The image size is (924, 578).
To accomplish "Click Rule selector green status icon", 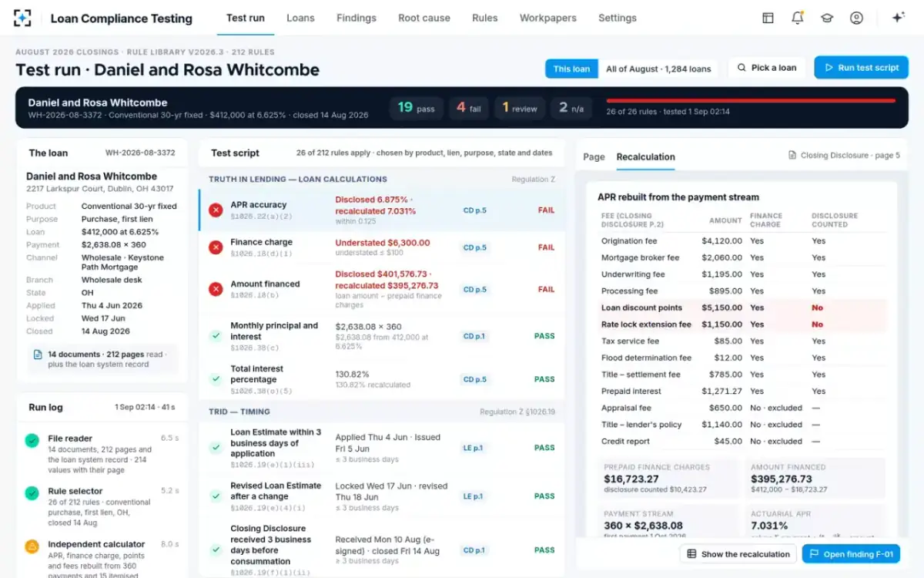I will pyautogui.click(x=32, y=493).
